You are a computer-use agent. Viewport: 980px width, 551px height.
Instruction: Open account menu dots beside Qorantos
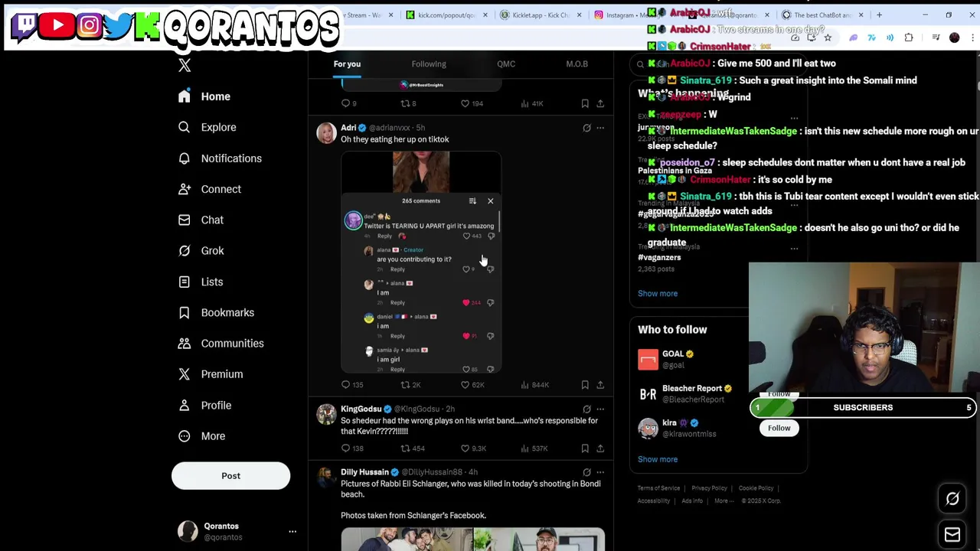[x=292, y=531]
